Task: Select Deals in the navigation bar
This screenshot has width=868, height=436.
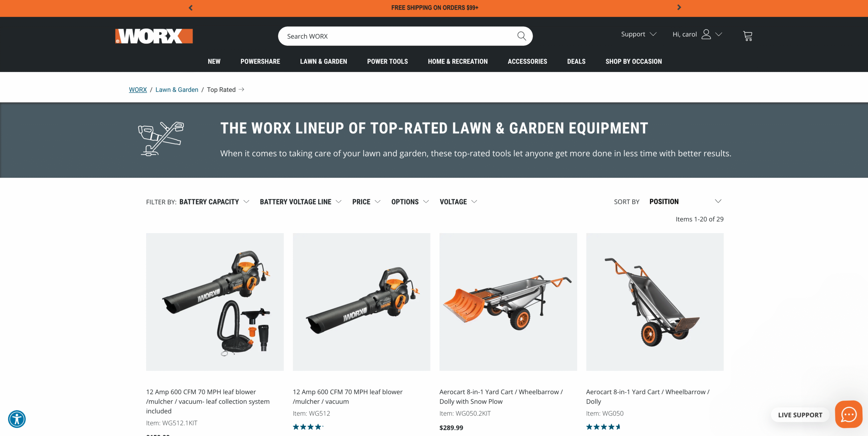Action: coord(576,61)
